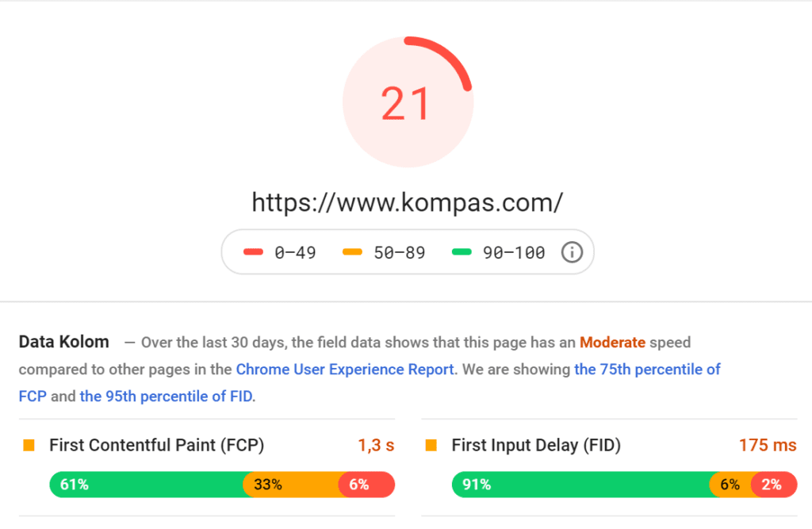Click the First Input Delay (FID) label
The image size is (812, 529).
536,446
